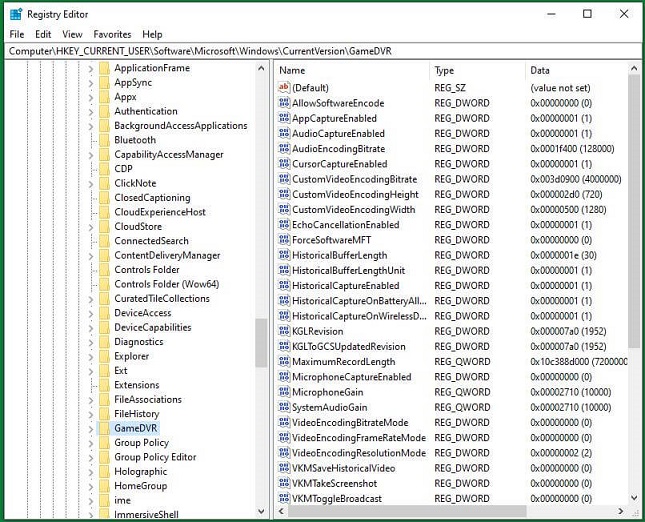Click the (Default) string value icon
Viewport: 645px width, 522px height.
(284, 88)
